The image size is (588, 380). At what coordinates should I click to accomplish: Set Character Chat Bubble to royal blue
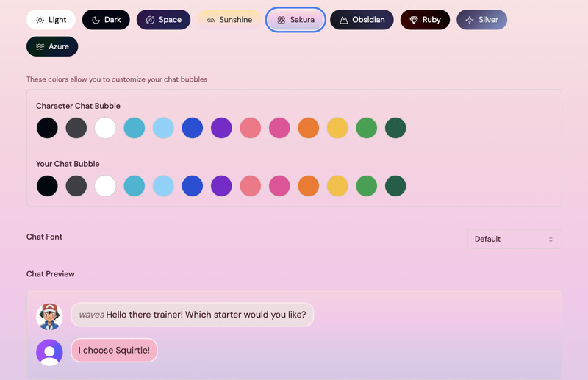tap(193, 128)
